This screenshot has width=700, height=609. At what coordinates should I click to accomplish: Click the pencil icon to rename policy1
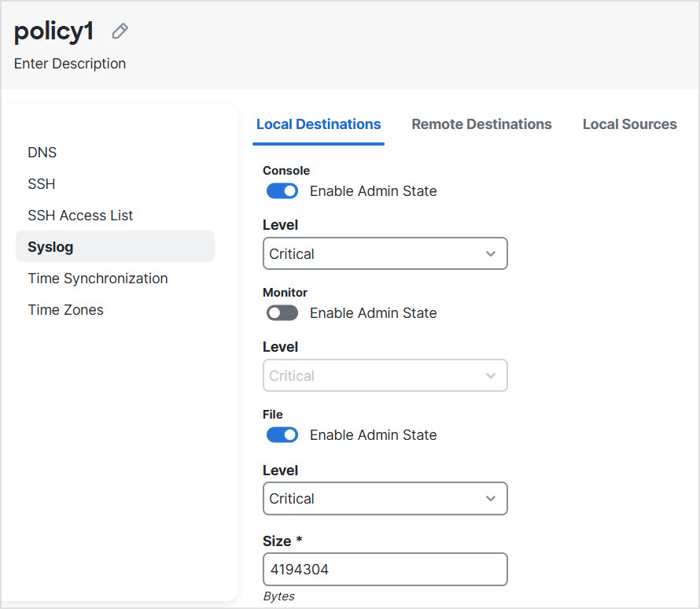point(119,30)
